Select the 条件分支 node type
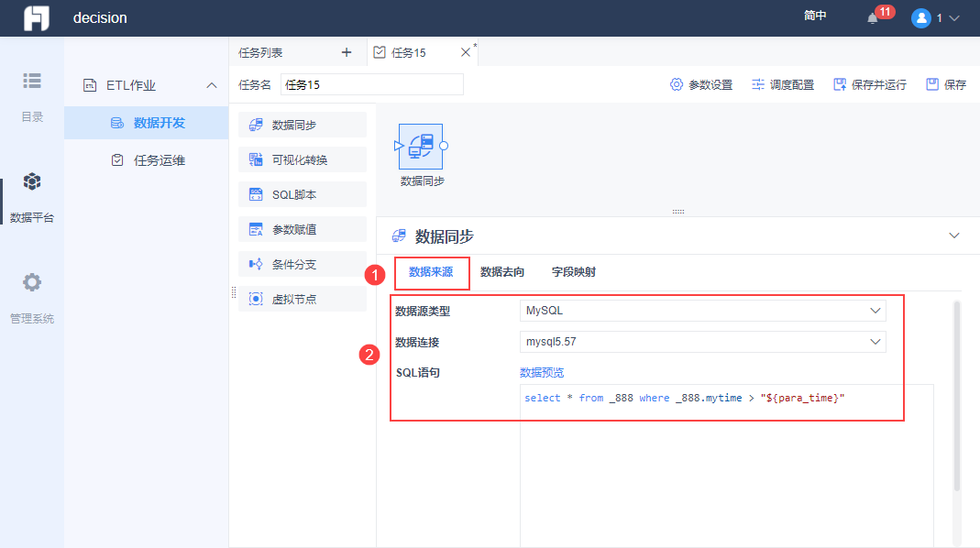Screen dimensions: 980x548 (x=303, y=264)
